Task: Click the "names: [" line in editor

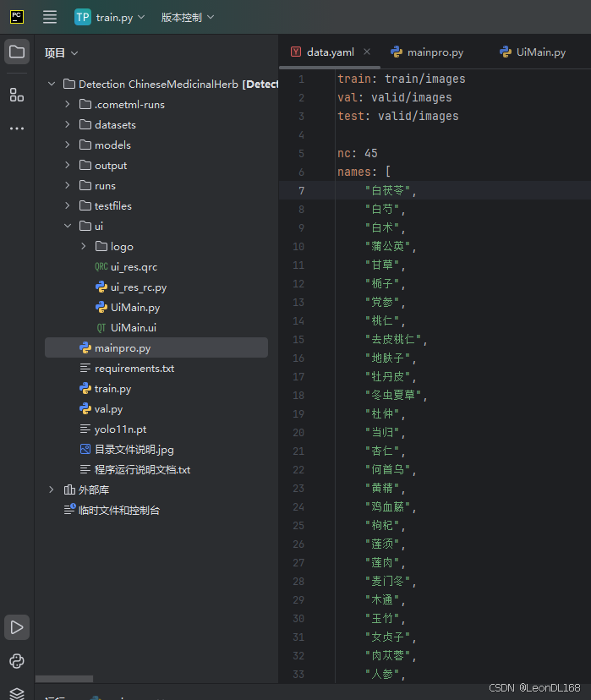Action: (x=364, y=172)
